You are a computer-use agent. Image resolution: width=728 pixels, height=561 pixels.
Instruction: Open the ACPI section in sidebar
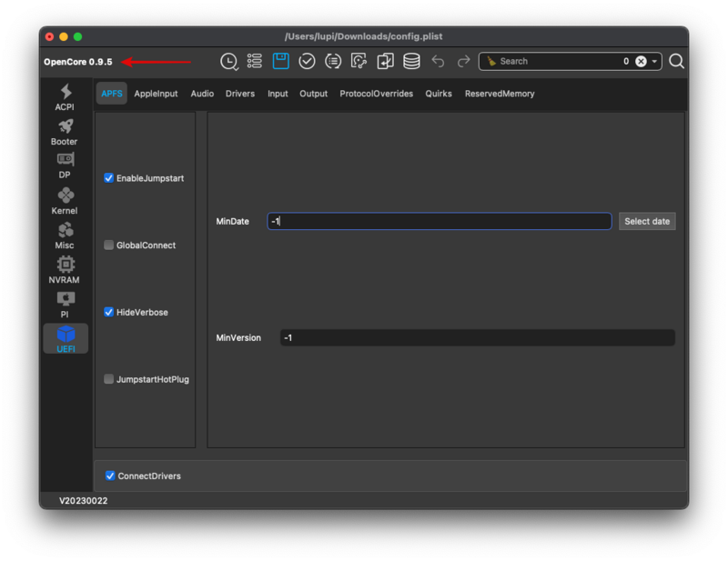pos(65,97)
